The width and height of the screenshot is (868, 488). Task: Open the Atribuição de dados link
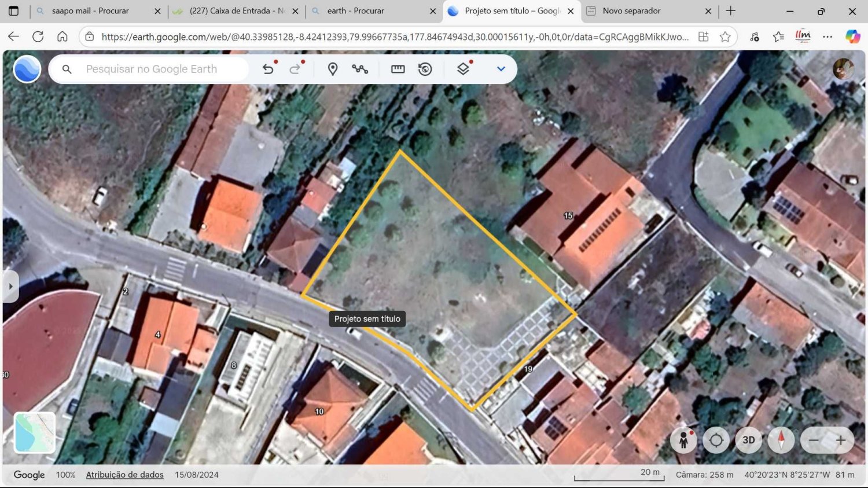tap(124, 475)
